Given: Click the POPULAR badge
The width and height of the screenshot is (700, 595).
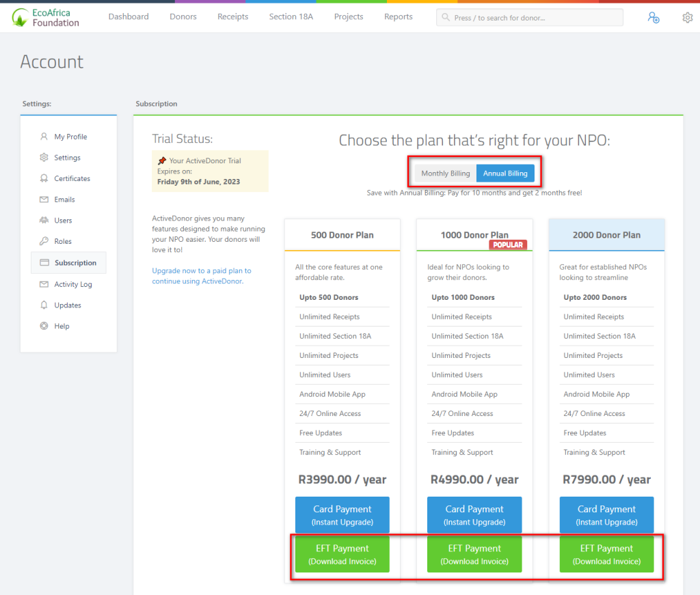Looking at the screenshot, I should coord(508,245).
